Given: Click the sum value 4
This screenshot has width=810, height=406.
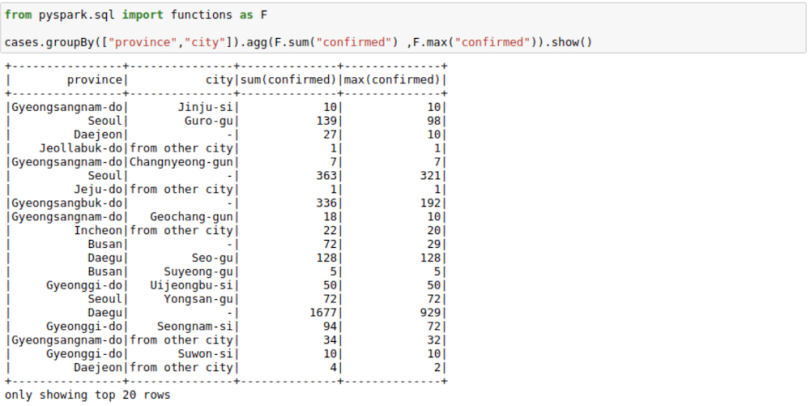Looking at the screenshot, I should (333, 367).
